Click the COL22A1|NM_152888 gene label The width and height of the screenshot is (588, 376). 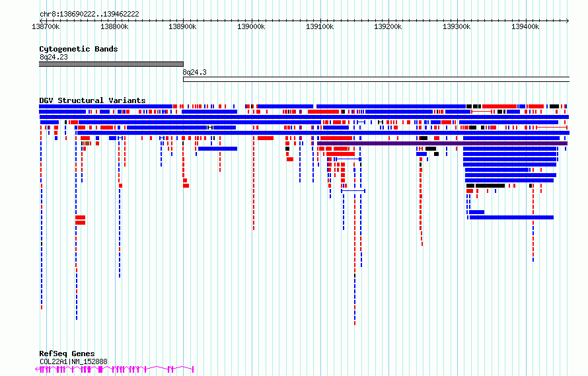pyautogui.click(x=73, y=361)
